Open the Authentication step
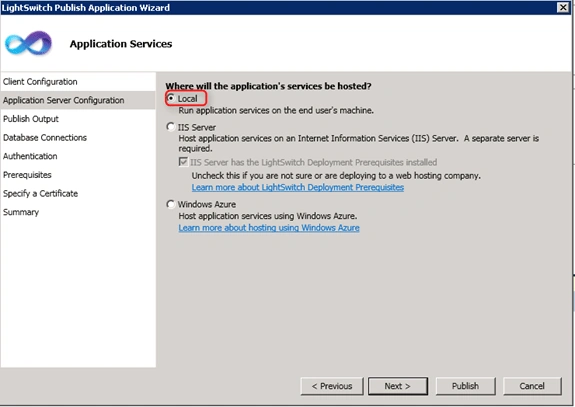 [30, 156]
